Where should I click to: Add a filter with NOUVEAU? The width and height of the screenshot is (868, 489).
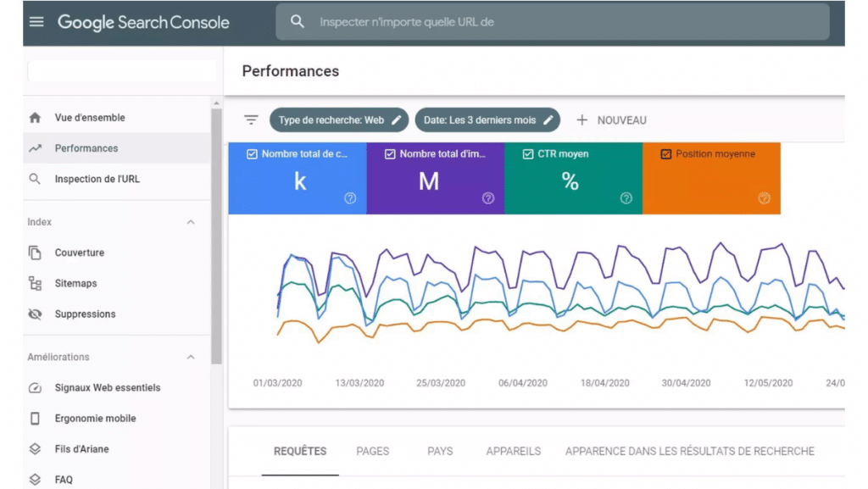point(611,120)
